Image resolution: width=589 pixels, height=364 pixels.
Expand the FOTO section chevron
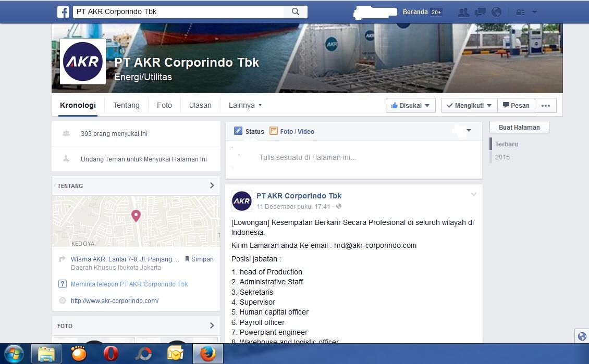pyautogui.click(x=212, y=325)
